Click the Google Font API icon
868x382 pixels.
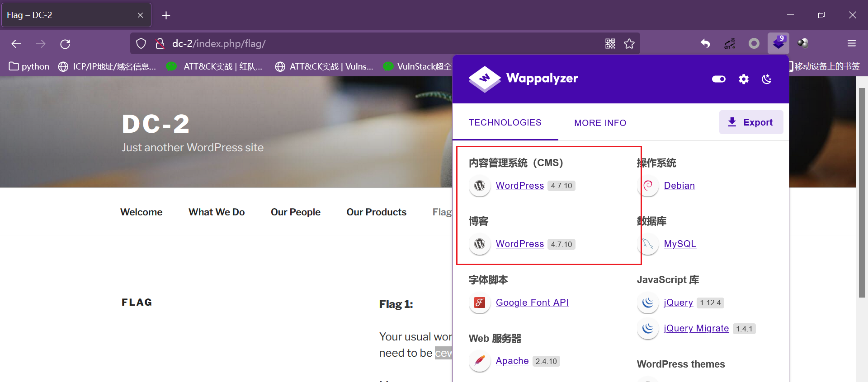(480, 303)
